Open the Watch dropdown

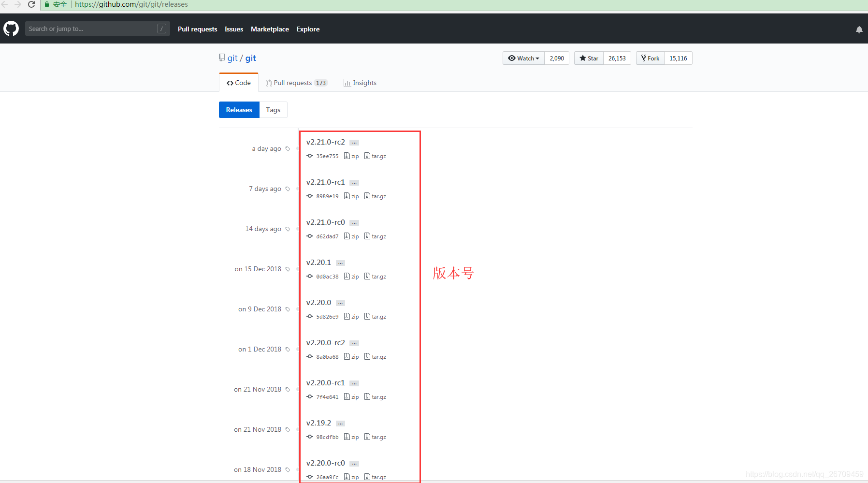pyautogui.click(x=523, y=58)
